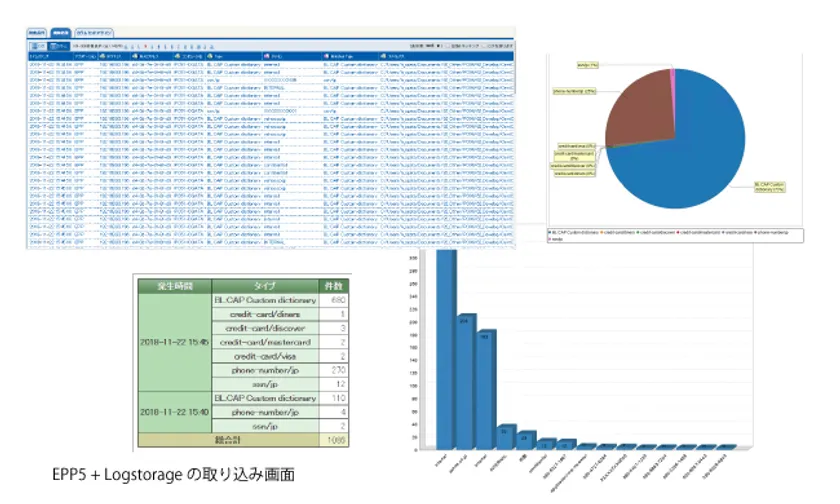Click ssn/jp row with count 12

point(281,384)
